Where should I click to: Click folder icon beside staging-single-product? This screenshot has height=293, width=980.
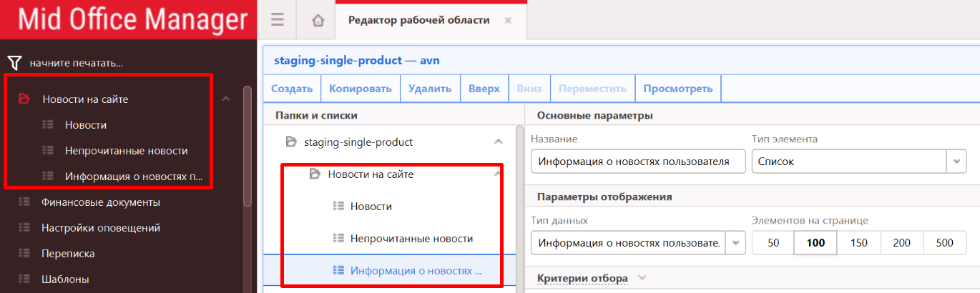pos(291,142)
